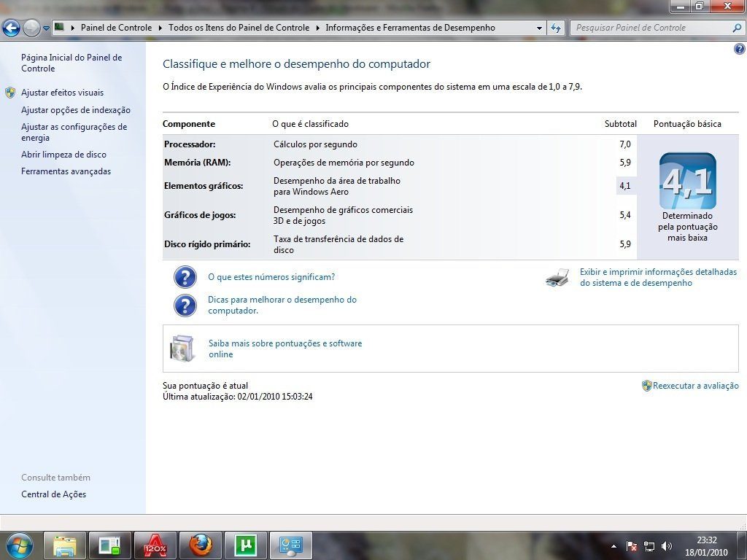The height and width of the screenshot is (560, 747).
Task: Click the 4,1 base score badge
Action: coord(687,181)
